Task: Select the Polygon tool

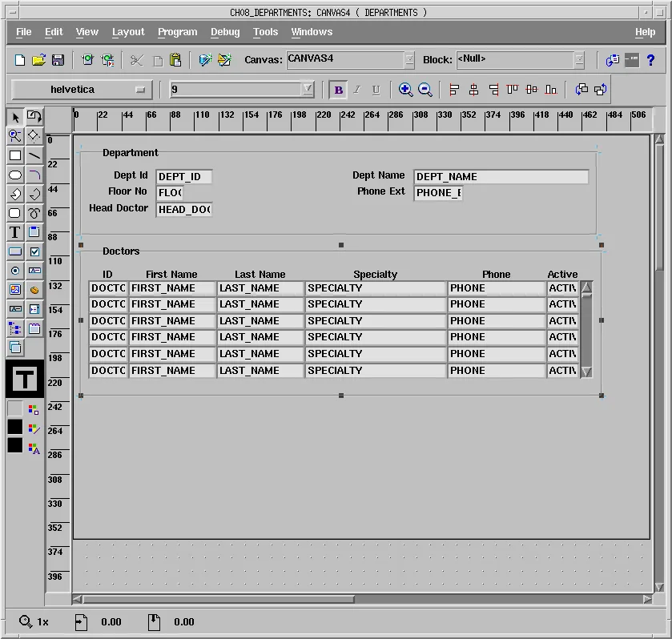Action: (x=15, y=194)
